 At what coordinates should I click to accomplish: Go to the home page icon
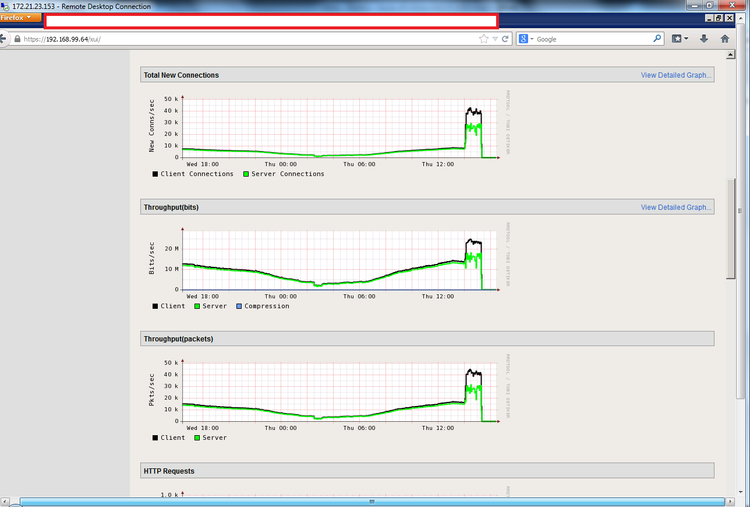[725, 39]
